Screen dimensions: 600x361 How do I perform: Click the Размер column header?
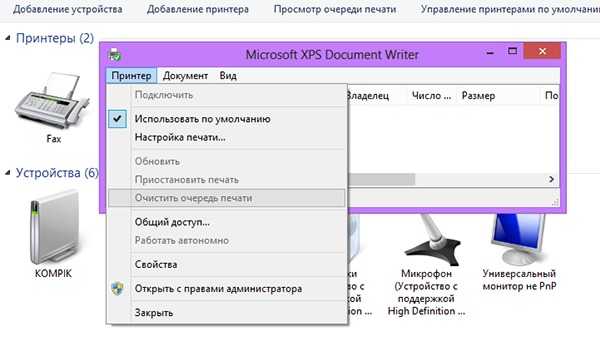tap(499, 96)
